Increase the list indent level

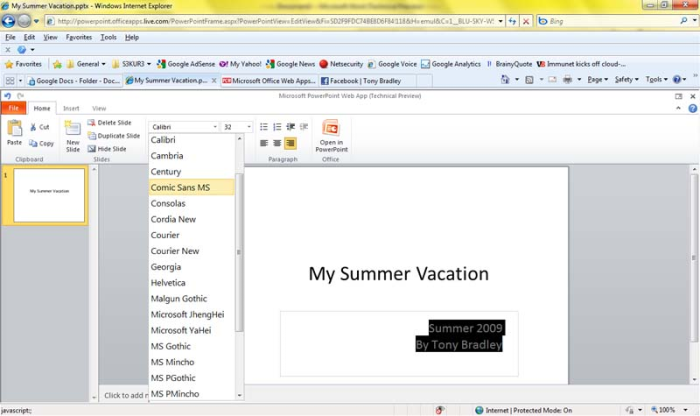click(304, 127)
